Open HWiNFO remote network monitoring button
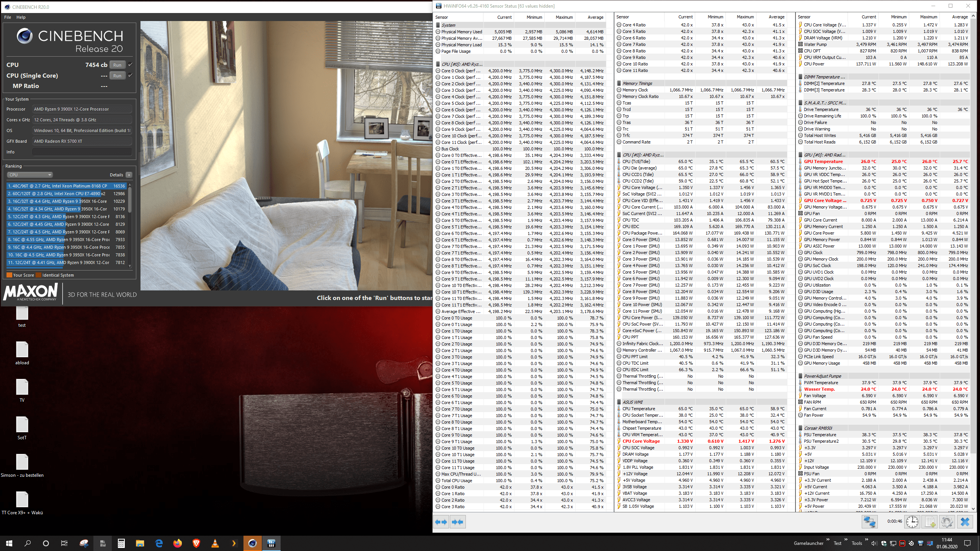The height and width of the screenshot is (551, 980). (869, 522)
